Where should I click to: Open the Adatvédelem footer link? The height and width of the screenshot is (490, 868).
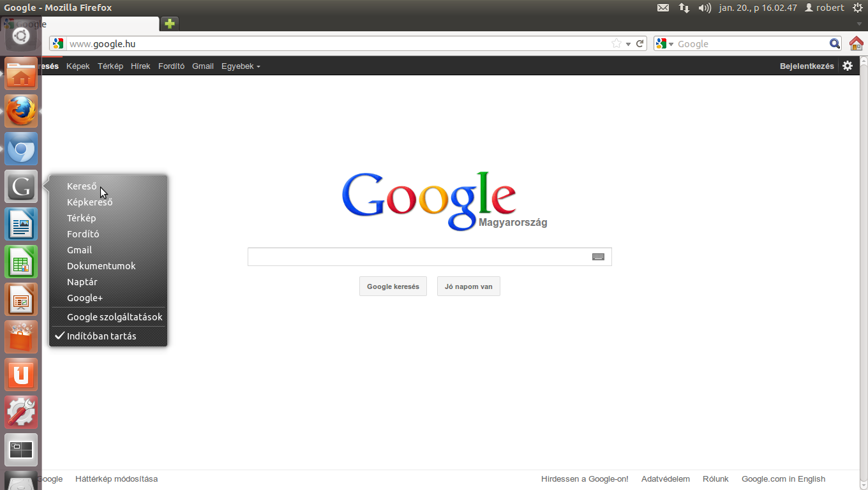pyautogui.click(x=666, y=479)
